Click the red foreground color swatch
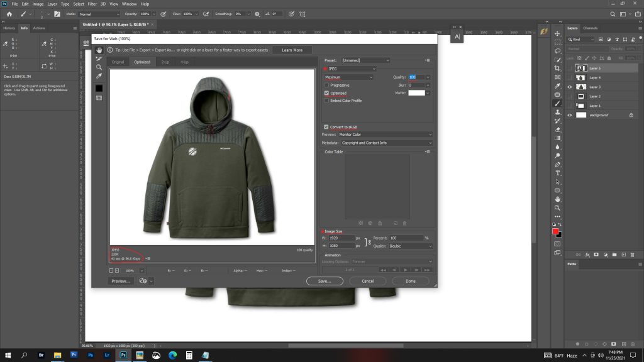The height and width of the screenshot is (362, 644). (x=555, y=231)
